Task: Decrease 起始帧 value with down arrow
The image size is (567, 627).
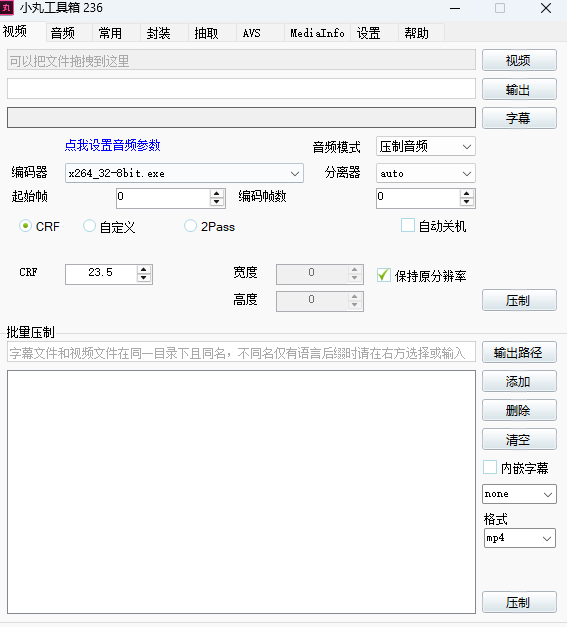Action: [x=216, y=202]
